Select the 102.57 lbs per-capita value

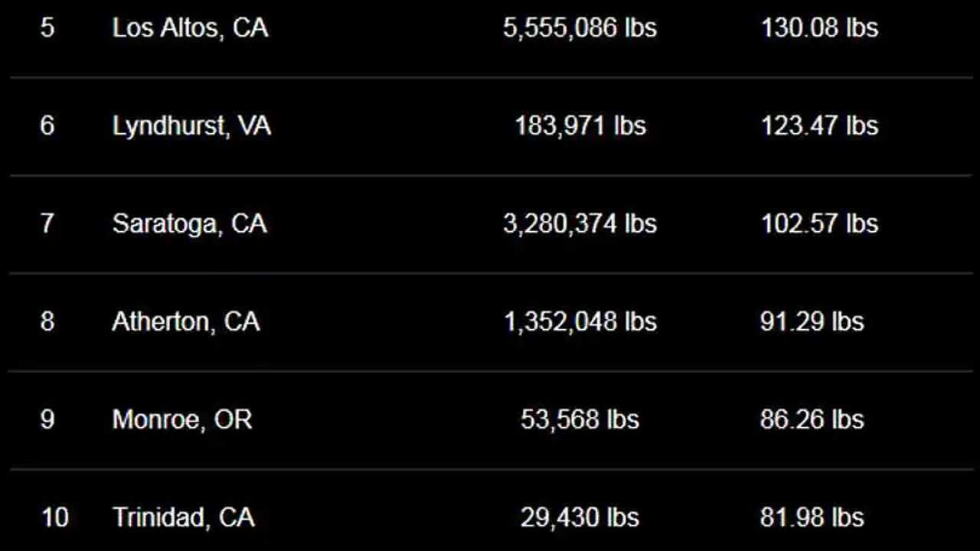point(819,224)
